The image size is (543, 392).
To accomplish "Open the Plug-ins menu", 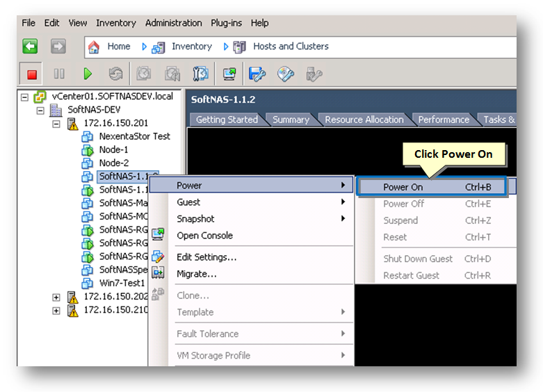I will (x=227, y=23).
